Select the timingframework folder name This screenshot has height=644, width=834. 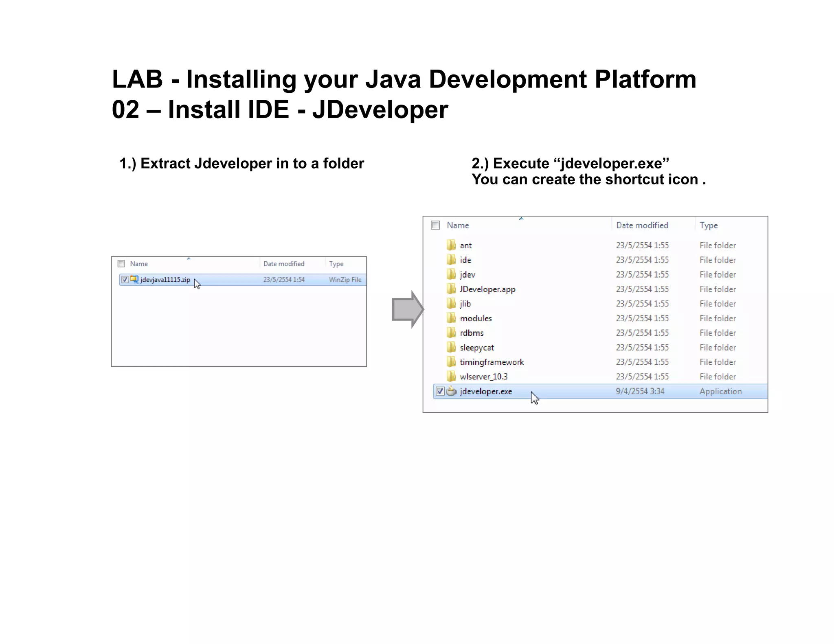click(x=492, y=362)
